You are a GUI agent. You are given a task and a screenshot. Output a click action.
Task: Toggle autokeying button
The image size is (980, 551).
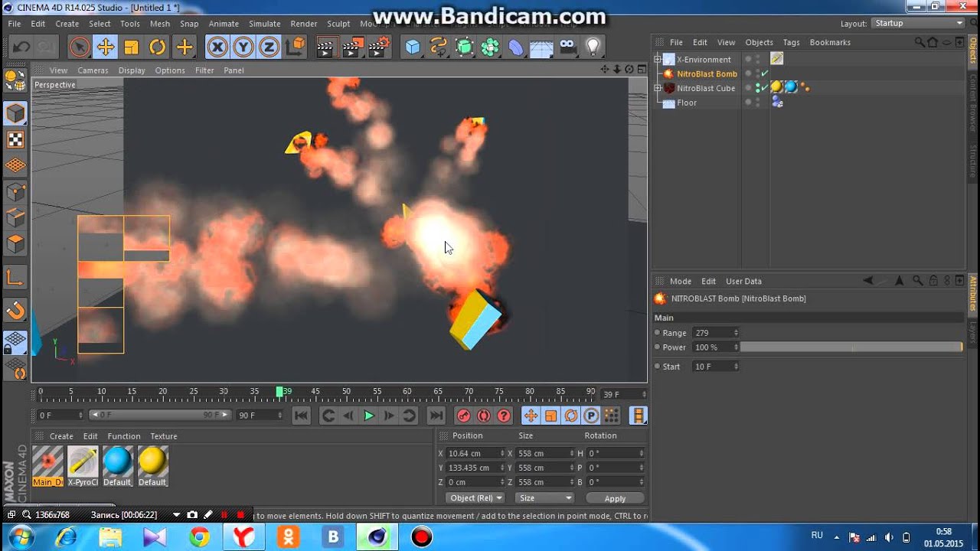(484, 416)
